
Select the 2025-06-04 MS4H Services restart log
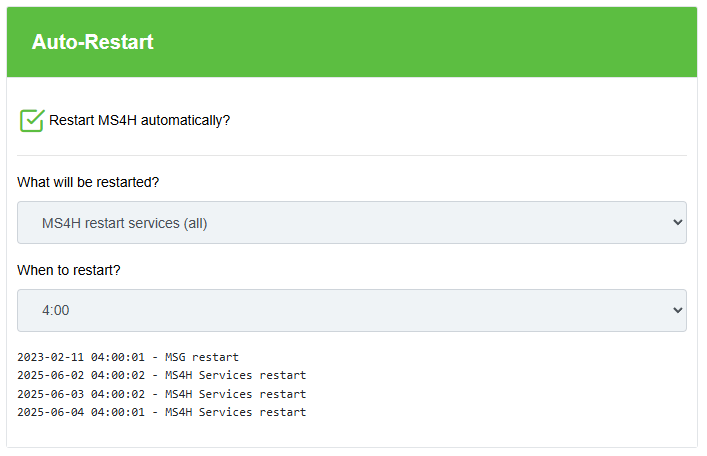[x=161, y=412]
